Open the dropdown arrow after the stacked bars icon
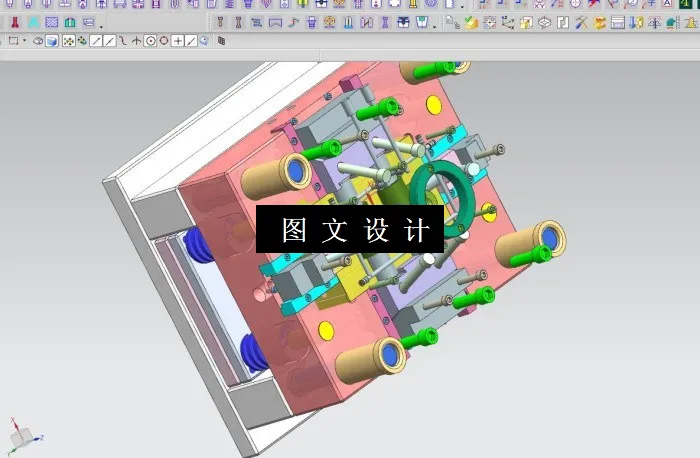700x458 pixels. click(x=101, y=26)
